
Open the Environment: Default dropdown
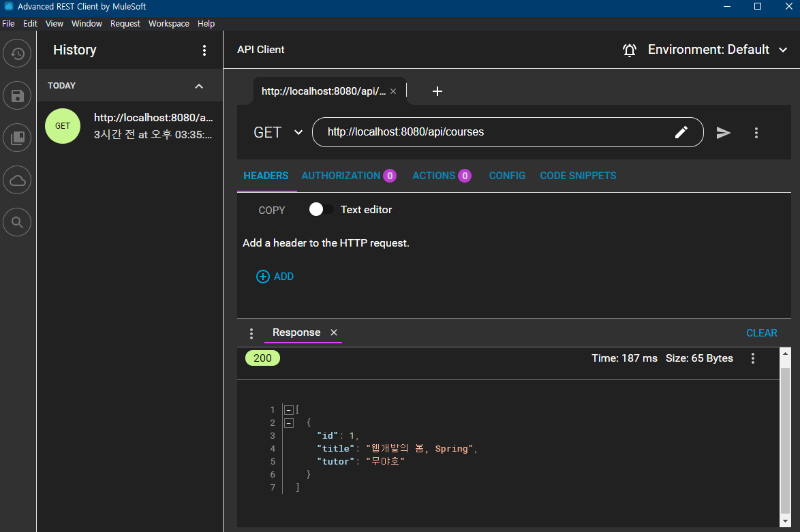(x=718, y=50)
